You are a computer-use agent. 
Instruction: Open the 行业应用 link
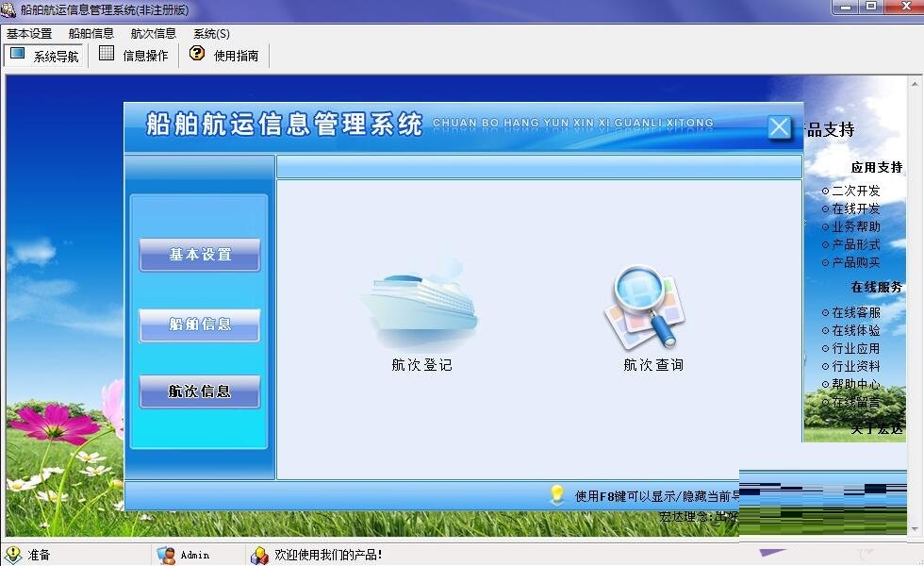point(856,348)
